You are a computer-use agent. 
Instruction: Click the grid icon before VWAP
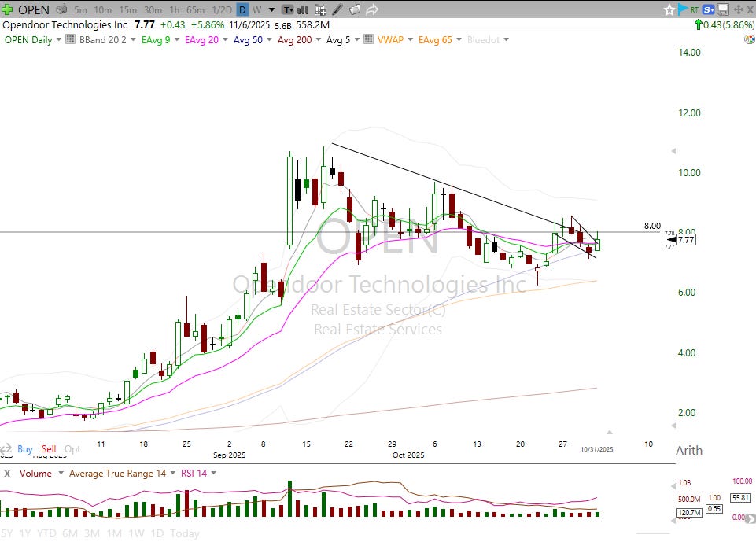[368, 39]
